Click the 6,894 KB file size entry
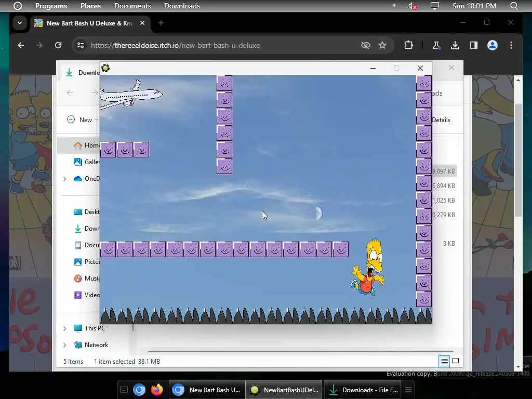The width and height of the screenshot is (532, 399). [x=444, y=185]
